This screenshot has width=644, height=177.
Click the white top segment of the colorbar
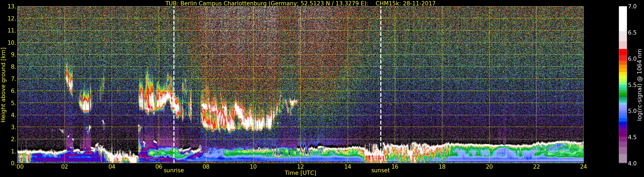[623, 19]
